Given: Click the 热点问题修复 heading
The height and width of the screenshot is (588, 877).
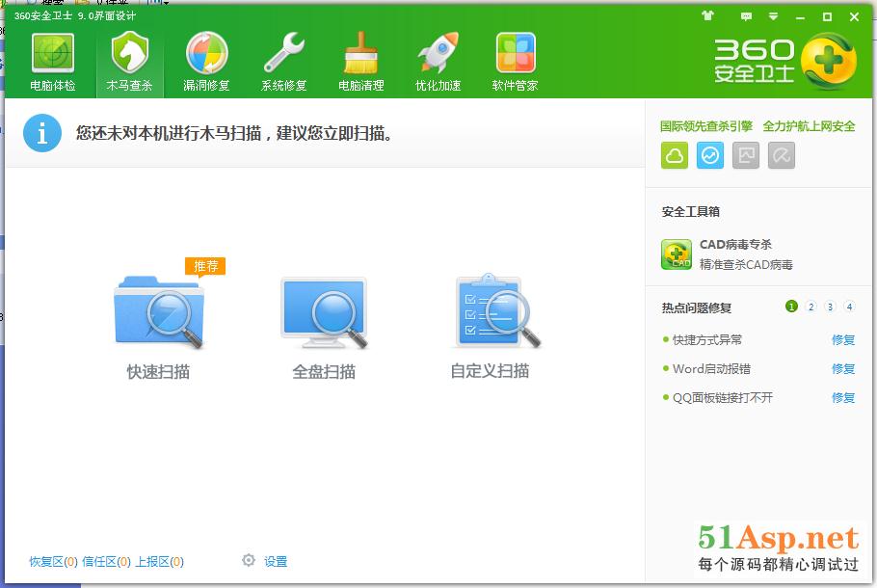Looking at the screenshot, I should point(697,307).
